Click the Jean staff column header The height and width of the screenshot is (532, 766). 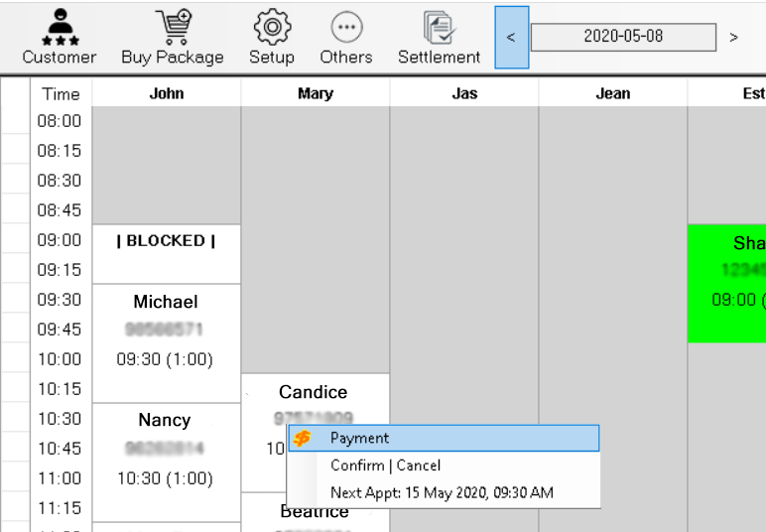pos(613,93)
